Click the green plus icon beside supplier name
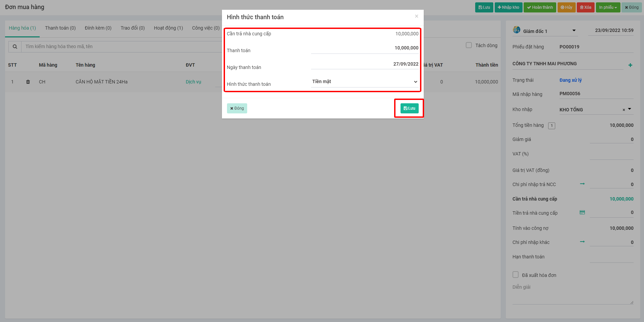Screen dimensions: 644x322 click(x=630, y=65)
